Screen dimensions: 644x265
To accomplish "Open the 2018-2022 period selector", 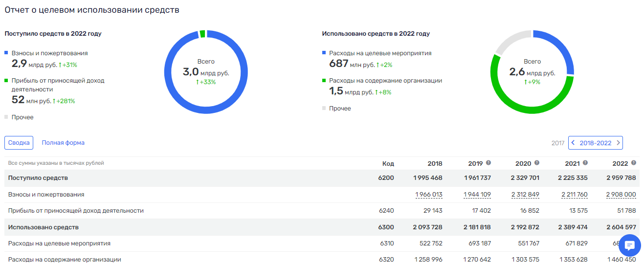I will [x=595, y=143].
